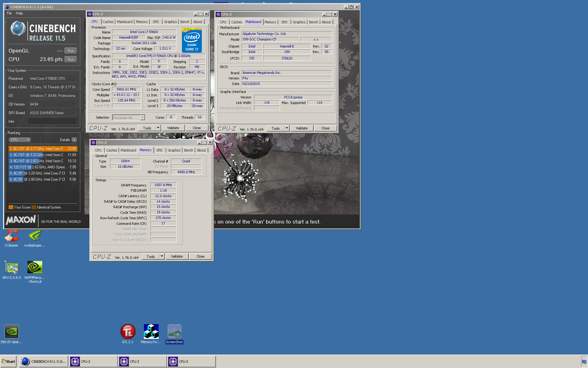Run the OpenGL benchmark
Screen dimensions: 588x368
tap(71, 51)
